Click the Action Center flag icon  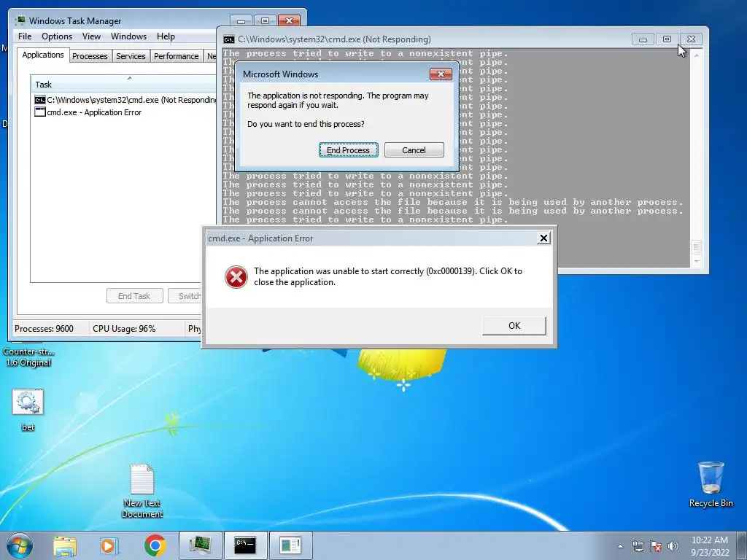tap(656, 546)
